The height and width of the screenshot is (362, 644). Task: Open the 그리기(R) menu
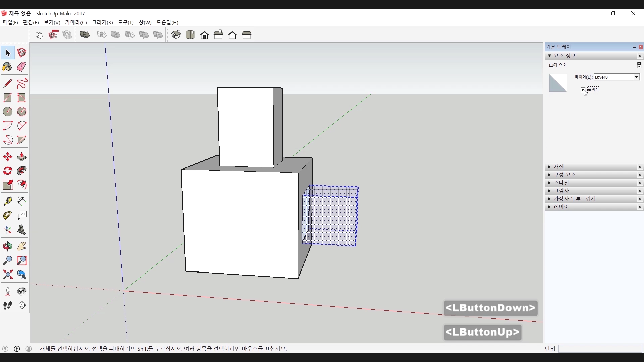pyautogui.click(x=102, y=22)
